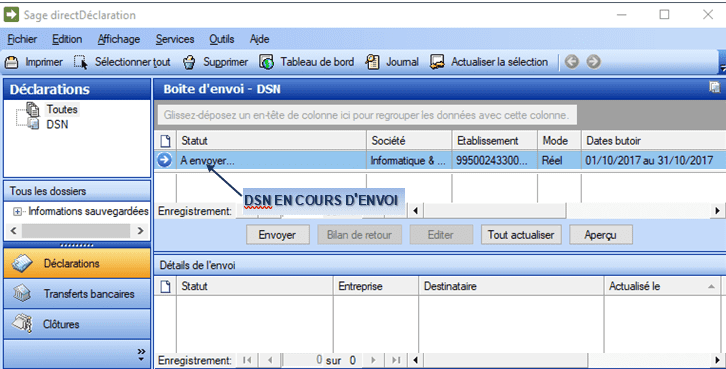The image size is (726, 369).
Task: Click the forward navigation arrow icon
Action: click(x=594, y=62)
